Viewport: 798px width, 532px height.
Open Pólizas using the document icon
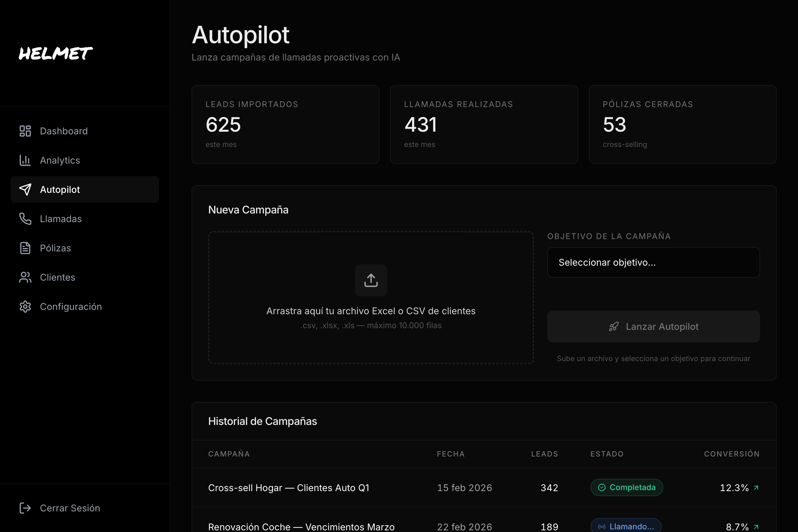tap(25, 248)
